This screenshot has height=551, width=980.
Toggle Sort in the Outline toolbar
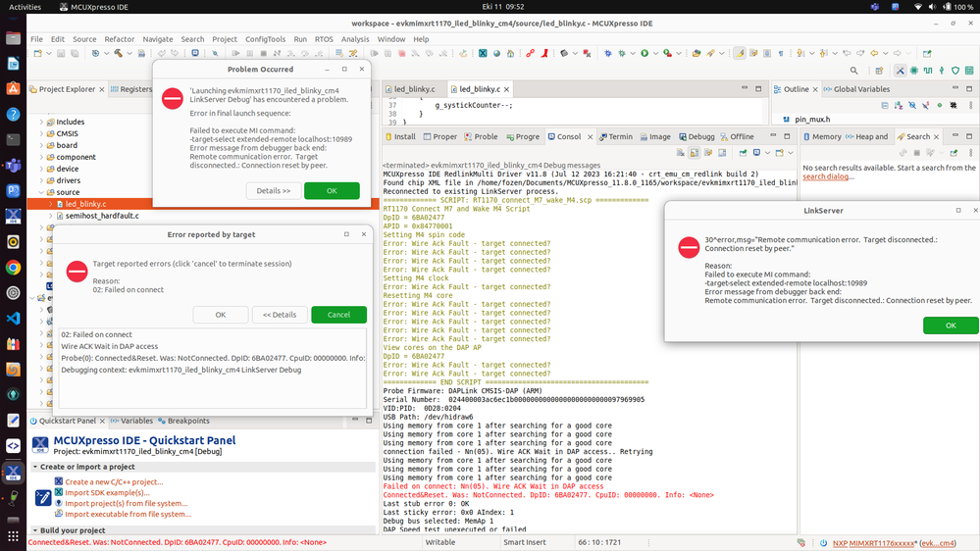pyautogui.click(x=899, y=105)
